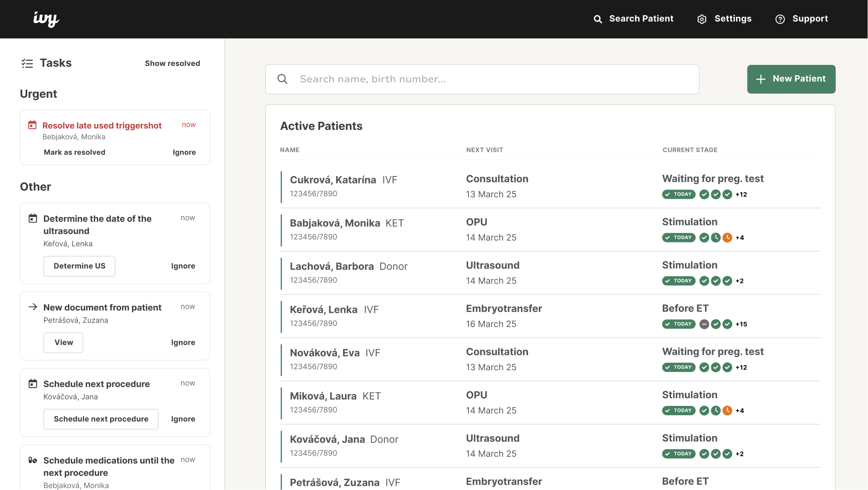868x490 pixels.
Task: Click TODAY badge in Cukrová Katarína row
Action: pos(678,194)
